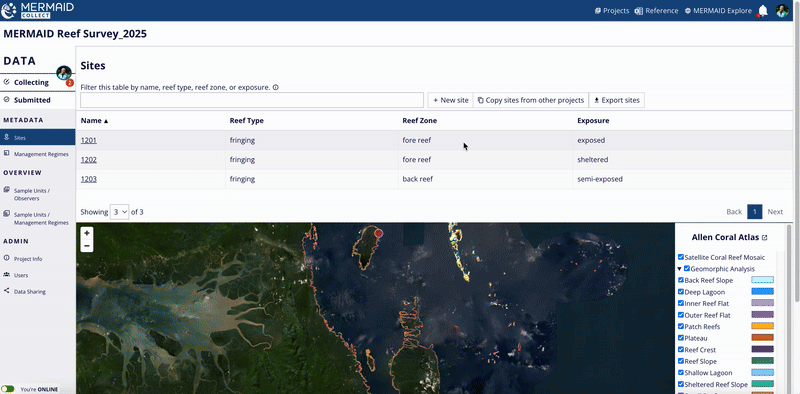
Task: Uncheck the Shallow Lagoon layer
Action: (681, 373)
